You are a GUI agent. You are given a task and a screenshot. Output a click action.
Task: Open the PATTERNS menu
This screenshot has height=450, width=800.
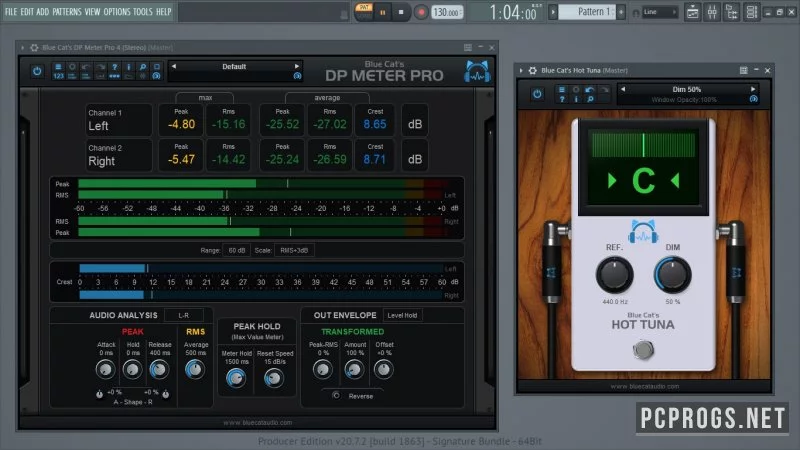point(67,11)
